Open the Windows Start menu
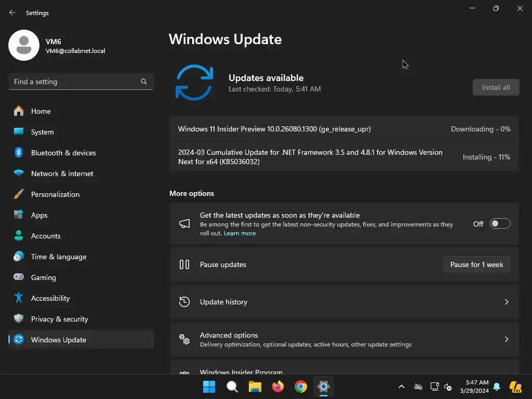The height and width of the screenshot is (399, 532). [209, 387]
